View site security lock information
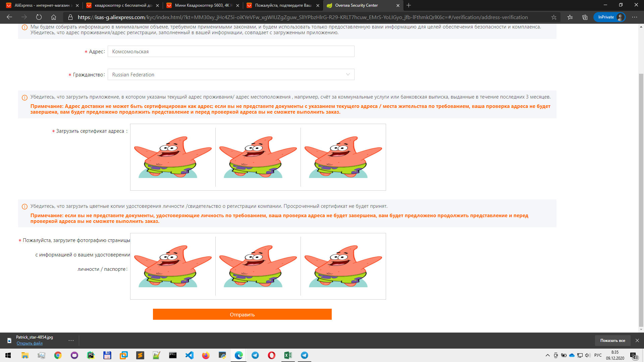 point(70,17)
